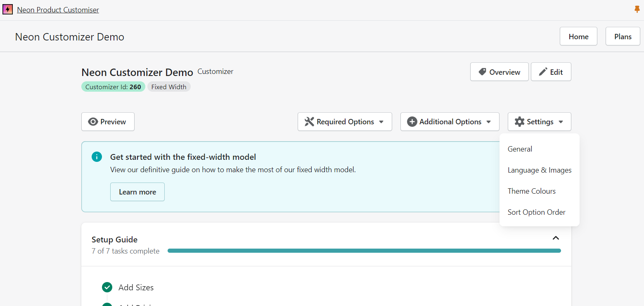644x306 pixels.
Task: Click the wrench tools icon for Required Options
Action: [309, 122]
